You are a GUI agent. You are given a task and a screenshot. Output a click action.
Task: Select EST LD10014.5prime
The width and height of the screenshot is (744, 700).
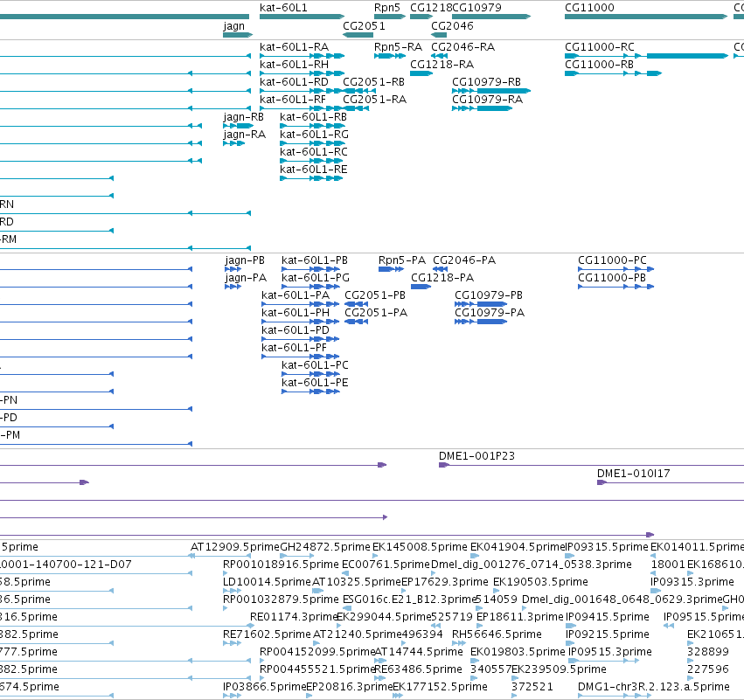(267, 582)
